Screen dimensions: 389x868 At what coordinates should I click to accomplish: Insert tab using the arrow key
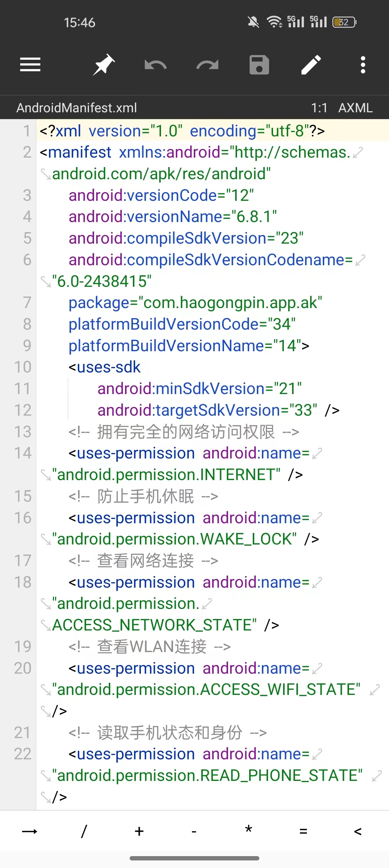point(30,831)
